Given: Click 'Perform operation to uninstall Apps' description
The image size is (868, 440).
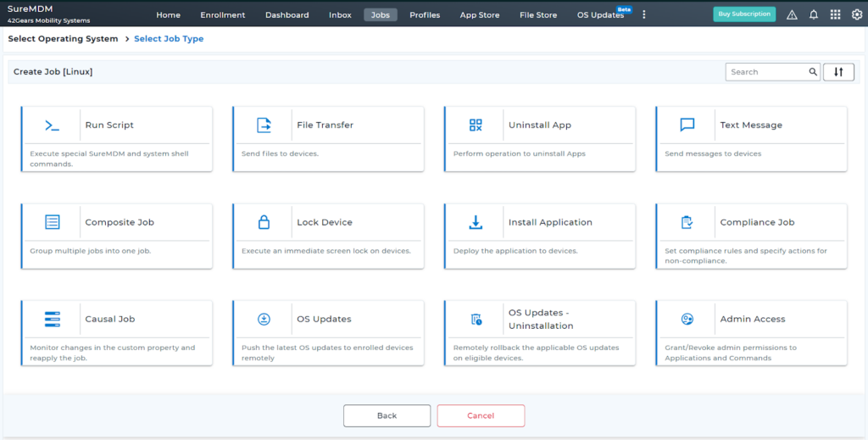Looking at the screenshot, I should coord(520,153).
